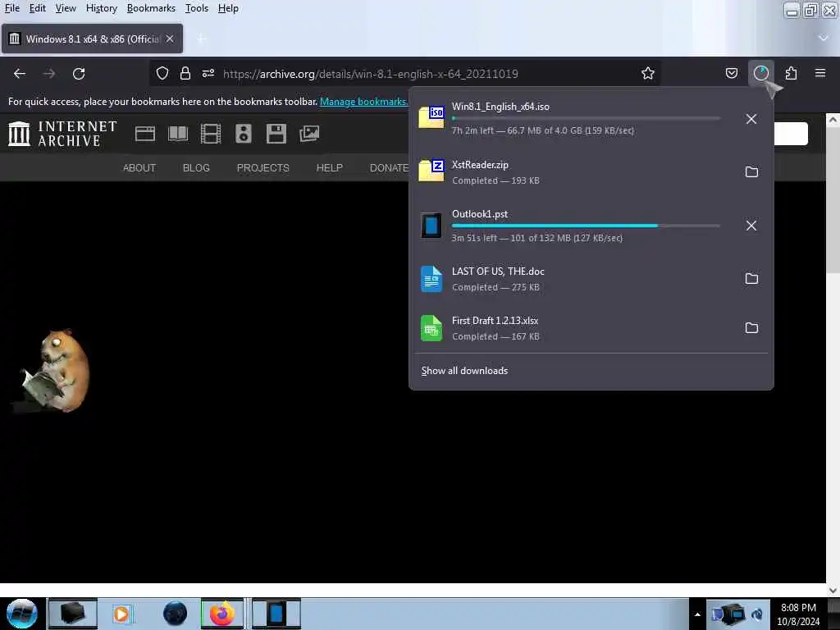The height and width of the screenshot is (630, 840).
Task: Open the Help menu
Action: click(228, 8)
